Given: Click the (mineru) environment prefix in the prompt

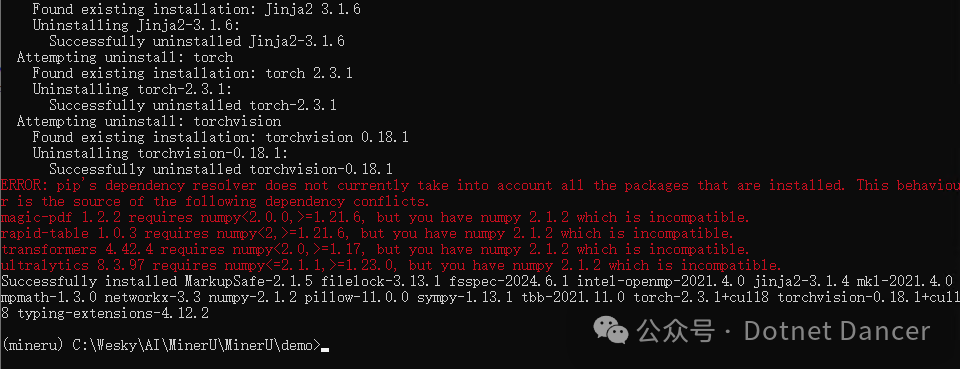Looking at the screenshot, I should click(x=34, y=345).
